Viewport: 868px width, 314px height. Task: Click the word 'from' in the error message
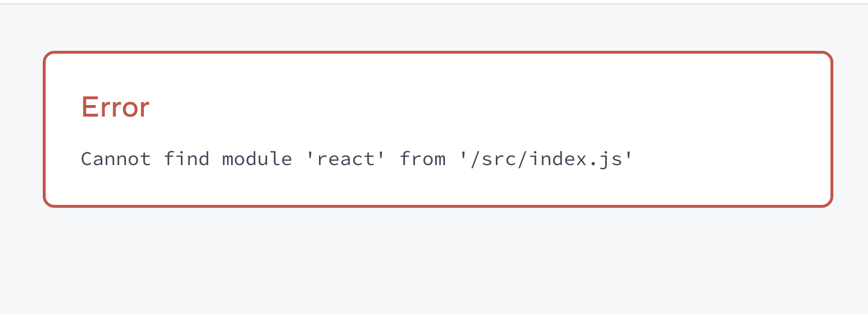[422, 159]
